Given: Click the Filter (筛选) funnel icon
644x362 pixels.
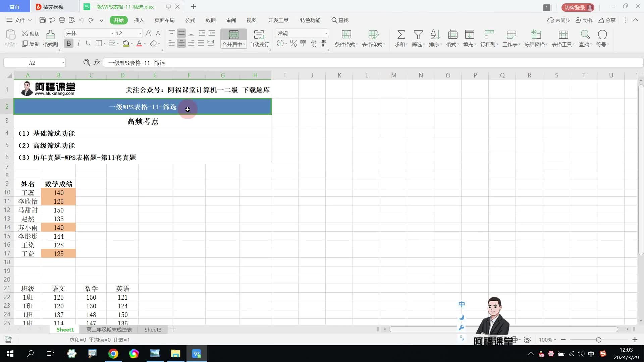Looking at the screenshot, I should (x=418, y=35).
